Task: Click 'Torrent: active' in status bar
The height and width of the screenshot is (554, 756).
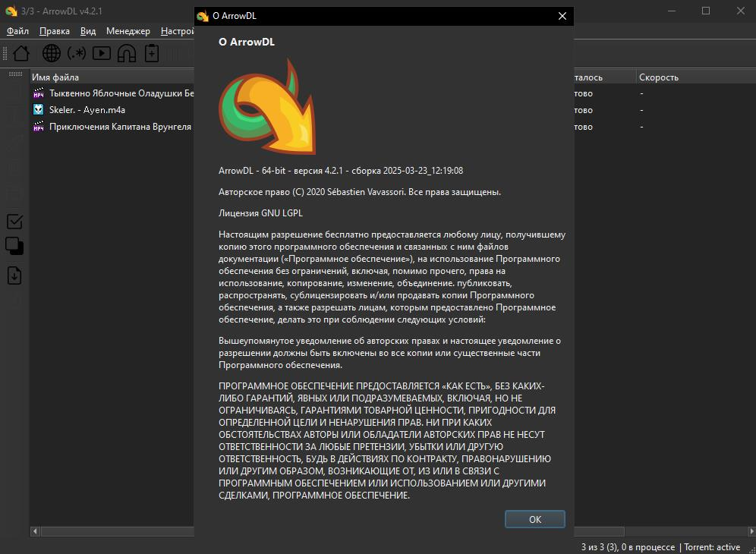Action: 712,546
